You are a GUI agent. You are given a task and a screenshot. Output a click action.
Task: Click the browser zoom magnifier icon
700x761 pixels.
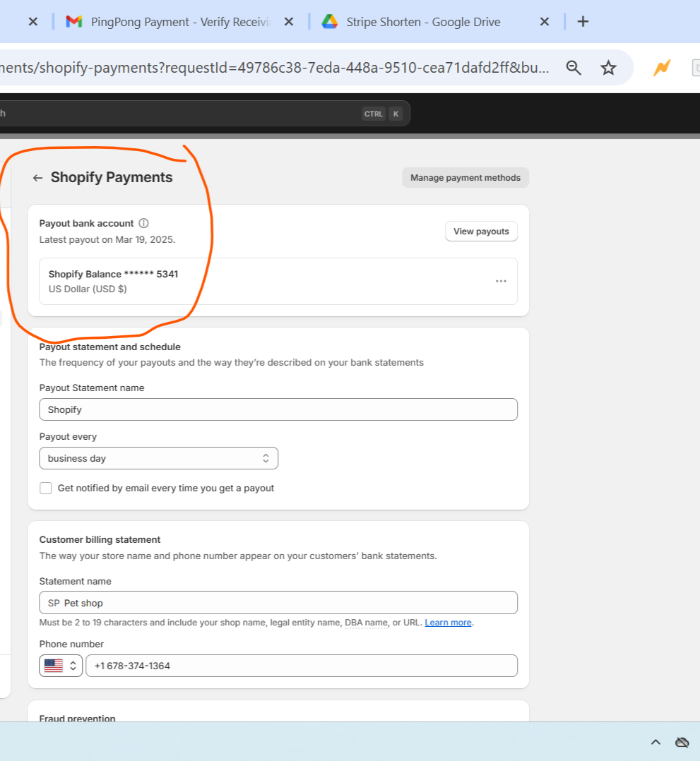click(574, 68)
